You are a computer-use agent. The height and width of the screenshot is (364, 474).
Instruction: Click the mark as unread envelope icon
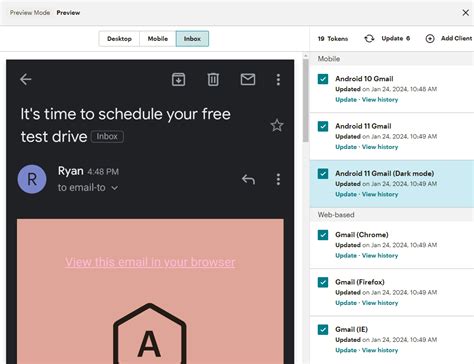(248, 79)
